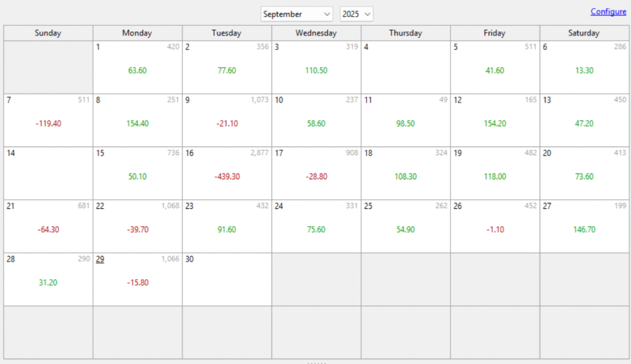Screen dimensions: 631x364
Task: Select the Wednesday column header
Action: coord(316,33)
